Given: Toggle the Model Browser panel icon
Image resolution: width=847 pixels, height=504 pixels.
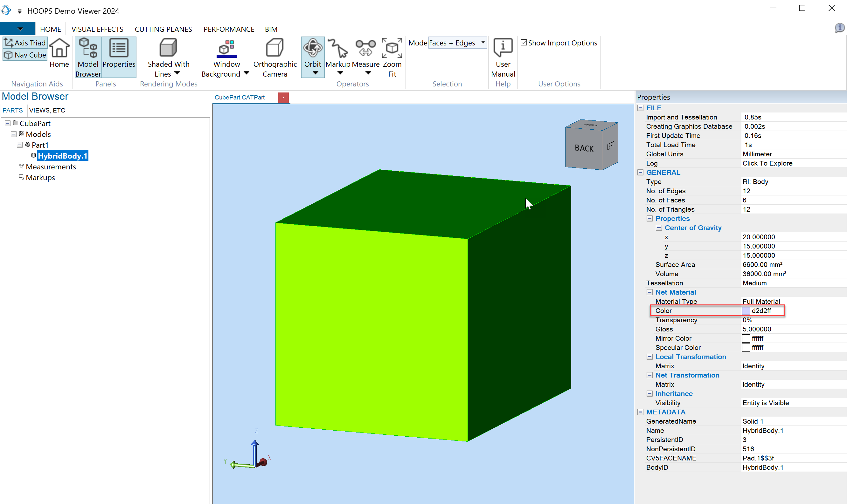Looking at the screenshot, I should click(x=88, y=49).
